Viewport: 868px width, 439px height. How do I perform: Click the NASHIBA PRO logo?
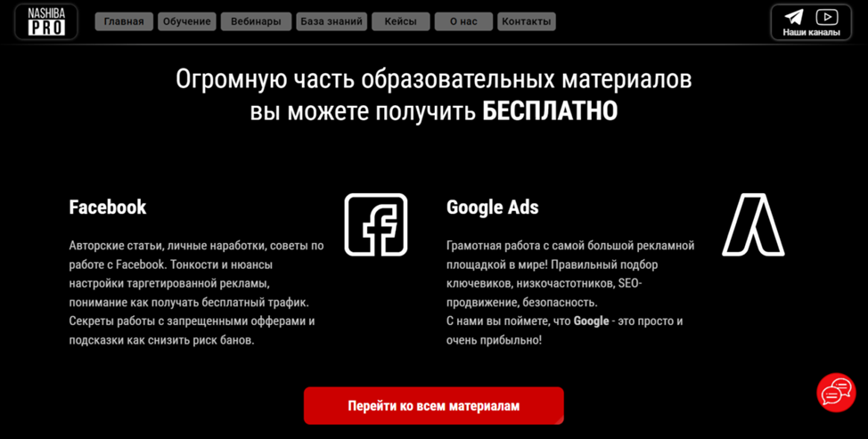pos(46,21)
